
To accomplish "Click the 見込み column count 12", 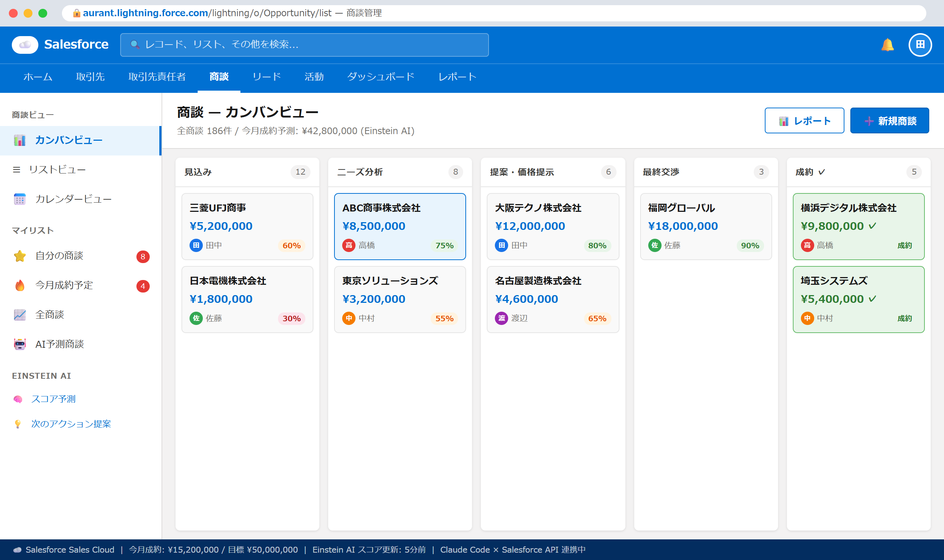I will (300, 172).
